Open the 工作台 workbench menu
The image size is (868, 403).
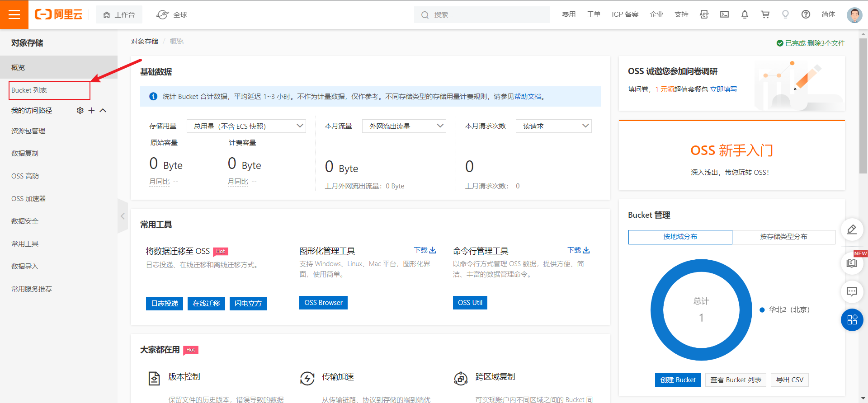[119, 14]
